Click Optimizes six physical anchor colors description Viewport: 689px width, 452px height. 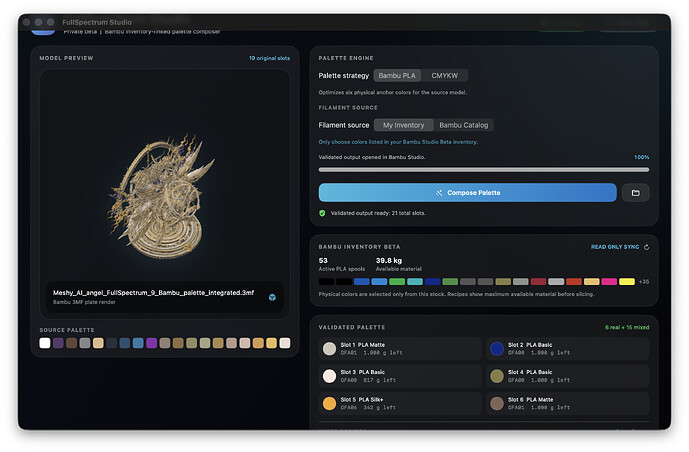point(392,93)
